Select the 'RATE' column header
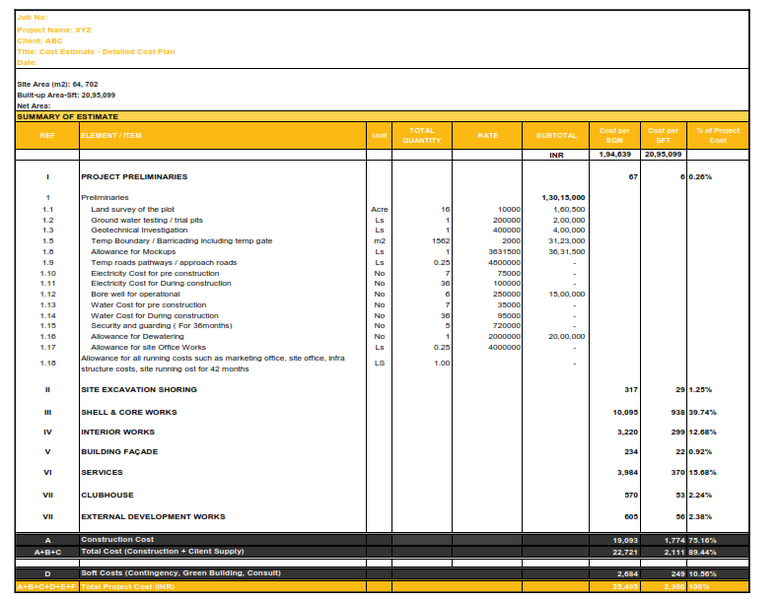780x600 pixels. 488,135
